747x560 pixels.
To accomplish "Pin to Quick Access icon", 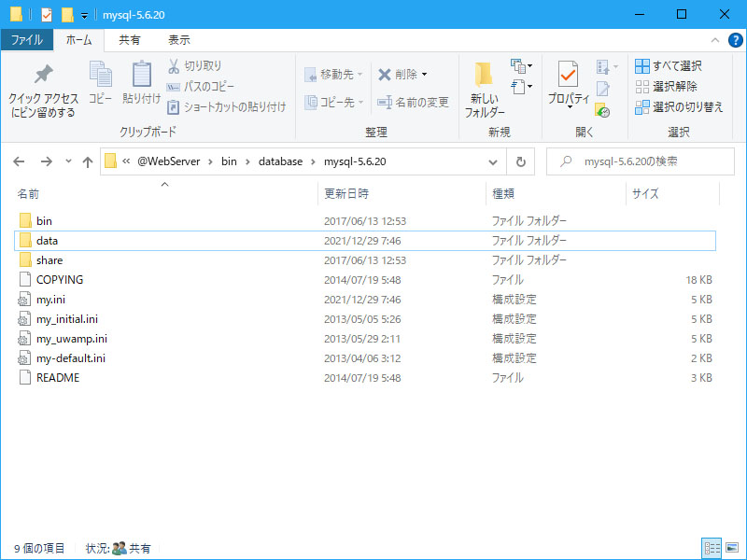I will pyautogui.click(x=43, y=74).
